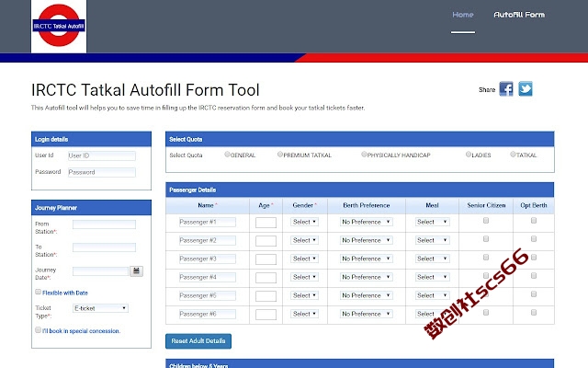This screenshot has width=588, height=368.
Task: Focus the User ID input field
Action: point(102,155)
